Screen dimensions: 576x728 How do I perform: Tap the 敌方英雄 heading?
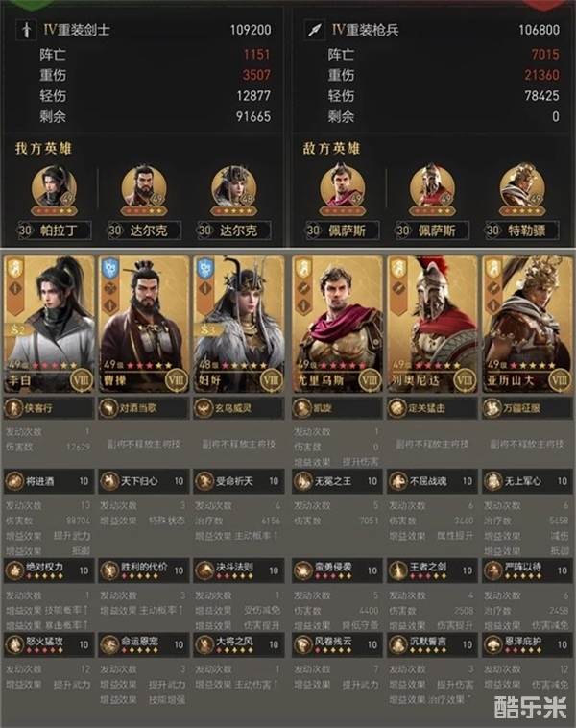(331, 149)
